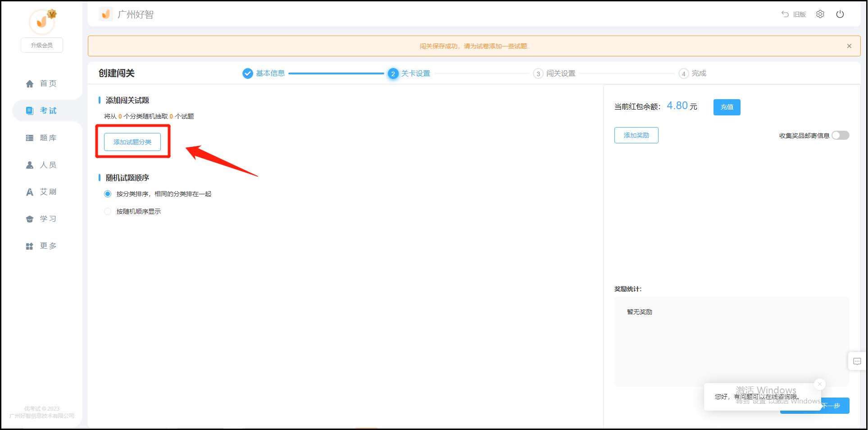Click the home icon beside 首页
Screen dimensions: 868x430
[30, 84]
